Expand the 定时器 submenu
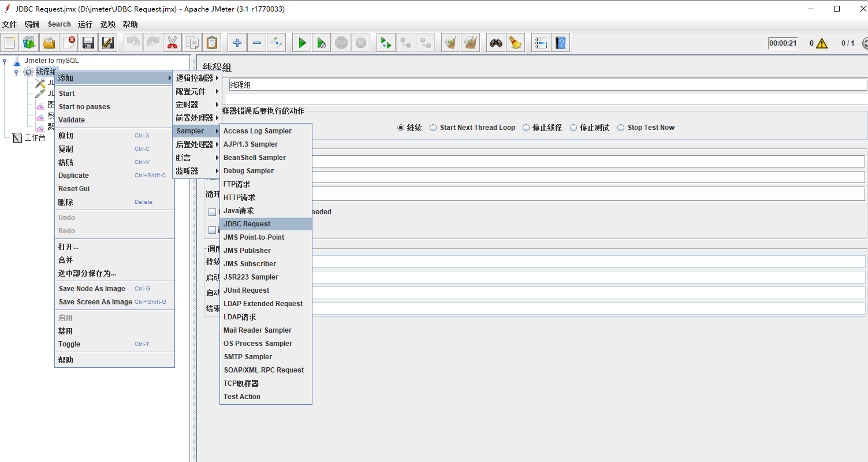This screenshot has width=868, height=462. [196, 105]
